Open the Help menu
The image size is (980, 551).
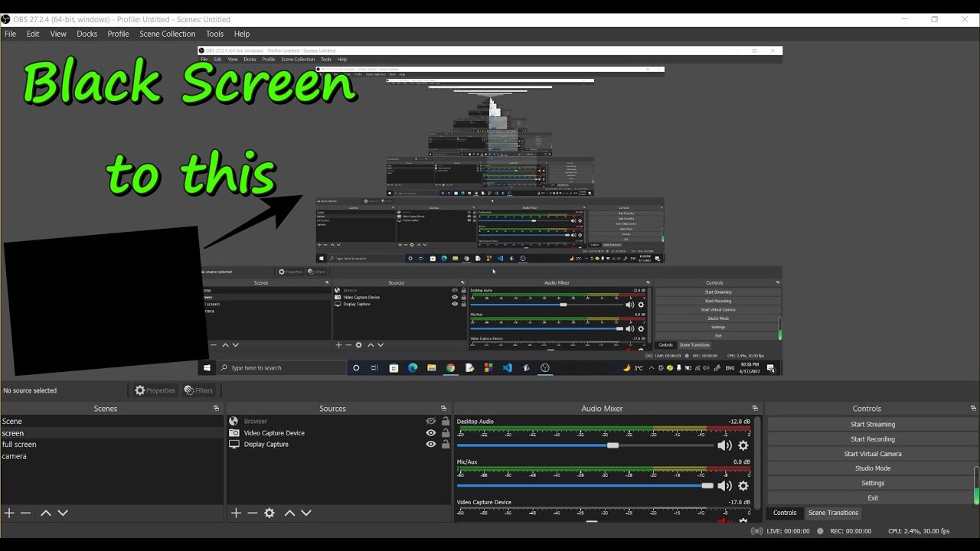click(x=242, y=34)
